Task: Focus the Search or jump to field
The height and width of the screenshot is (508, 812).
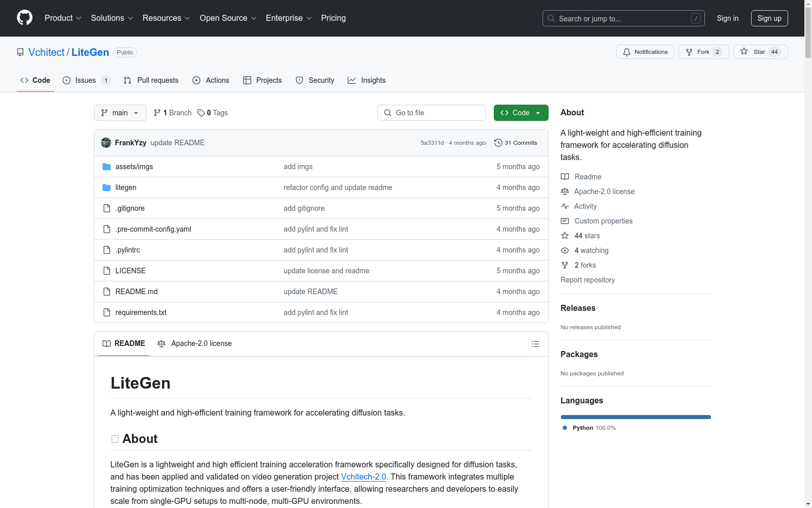Action: pyautogui.click(x=624, y=18)
